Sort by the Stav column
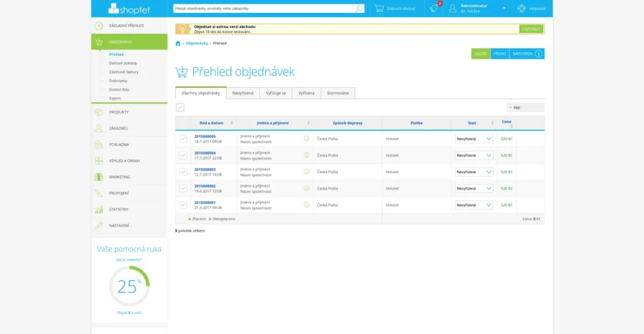Viewport: 644px width, 334px height. click(472, 123)
